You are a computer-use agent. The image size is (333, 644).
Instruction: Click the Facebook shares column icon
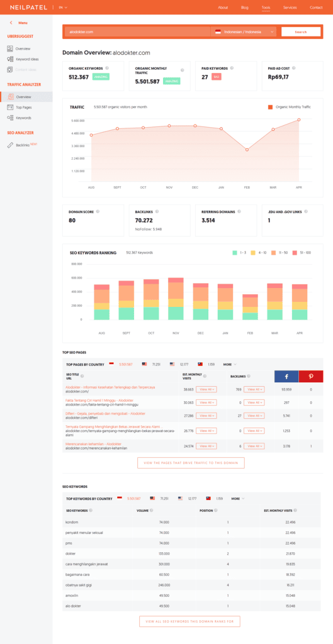pyautogui.click(x=286, y=376)
